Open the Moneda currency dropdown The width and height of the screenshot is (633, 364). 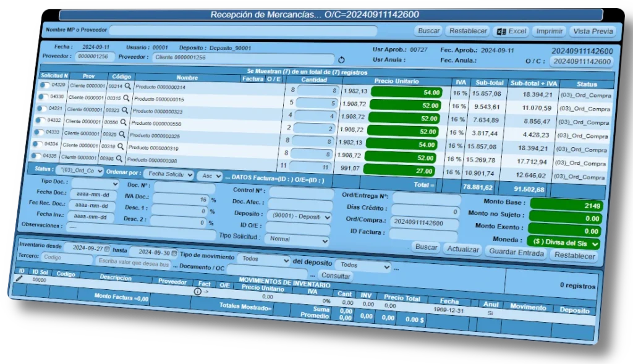coord(563,242)
